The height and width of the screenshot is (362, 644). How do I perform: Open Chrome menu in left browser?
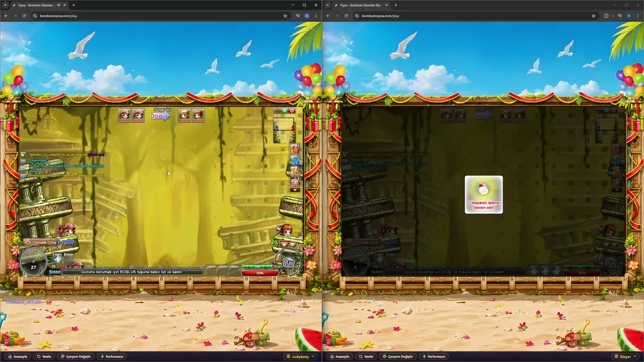coord(316,16)
